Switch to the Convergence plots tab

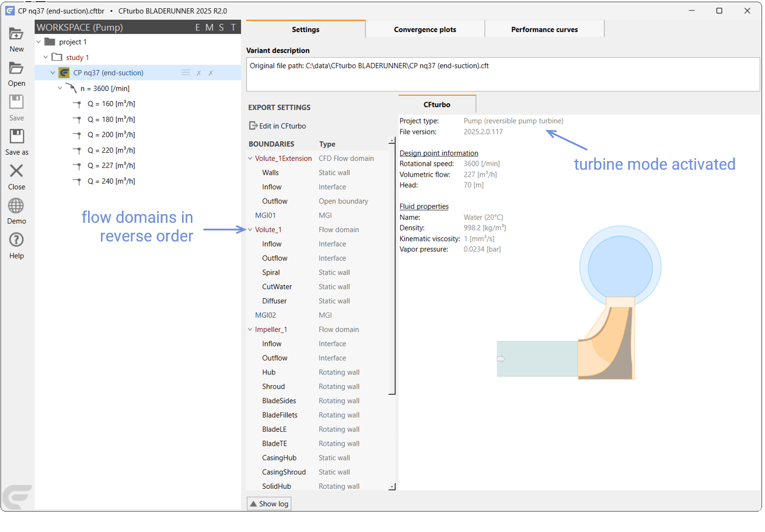[x=425, y=29]
